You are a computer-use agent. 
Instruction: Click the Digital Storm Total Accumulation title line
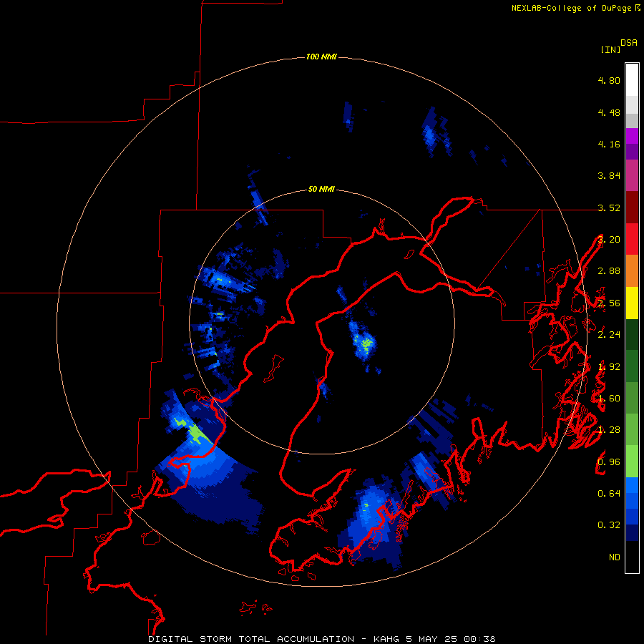[321, 639]
